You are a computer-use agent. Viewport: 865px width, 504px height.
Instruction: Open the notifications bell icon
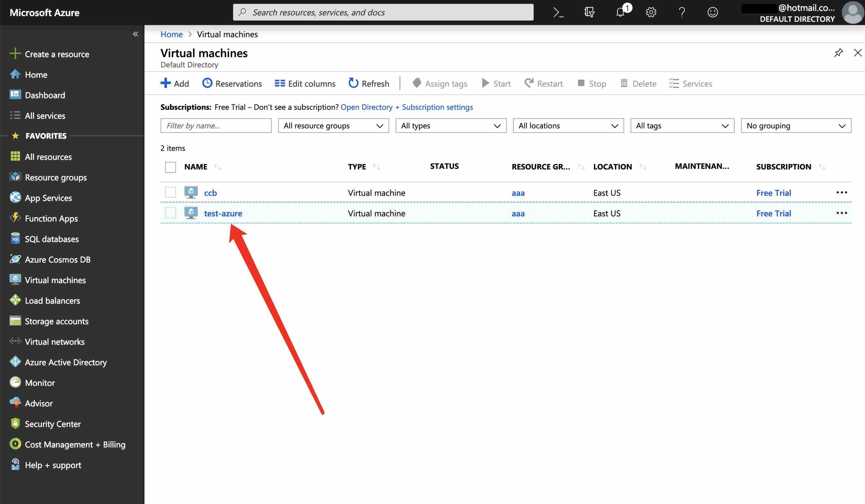pyautogui.click(x=620, y=12)
